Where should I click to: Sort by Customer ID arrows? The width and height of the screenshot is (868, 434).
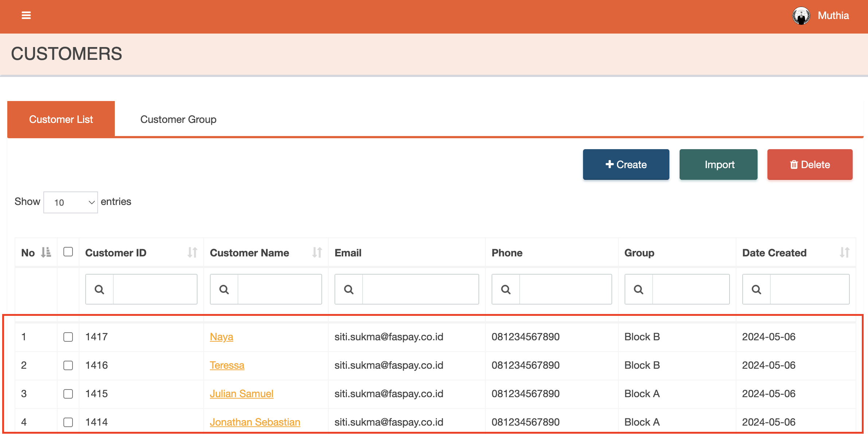[192, 252]
